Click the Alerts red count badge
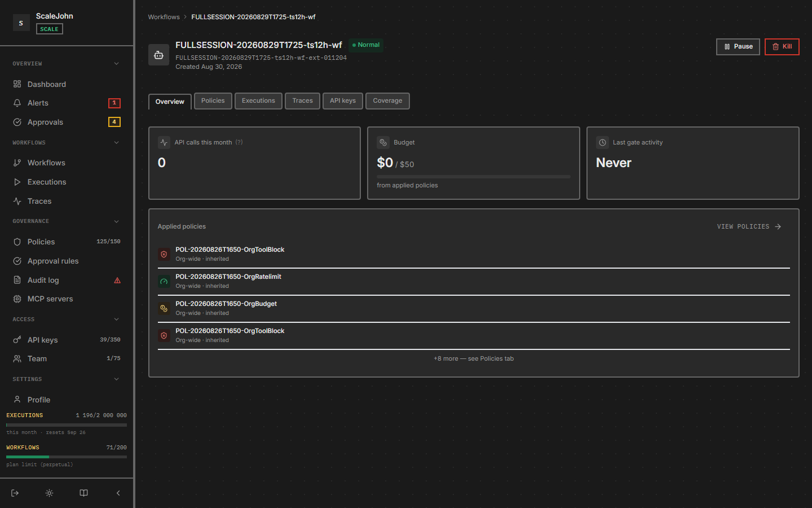 tap(114, 103)
